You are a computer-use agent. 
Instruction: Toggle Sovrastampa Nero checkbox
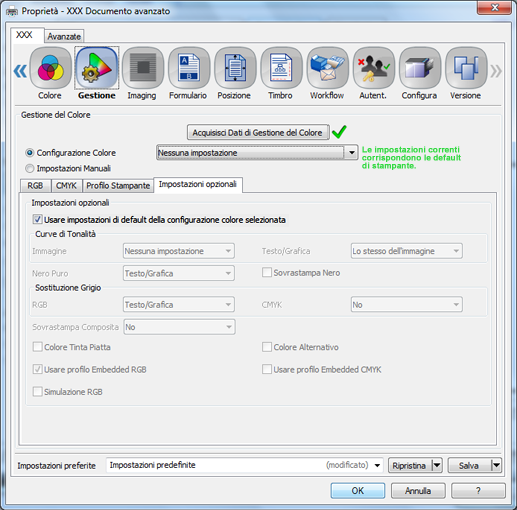(x=267, y=273)
